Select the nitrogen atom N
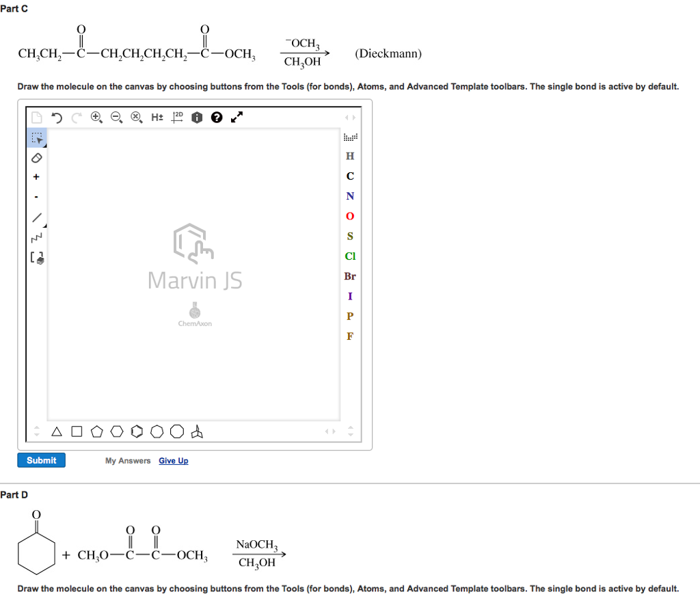The width and height of the screenshot is (700, 601). [x=350, y=196]
